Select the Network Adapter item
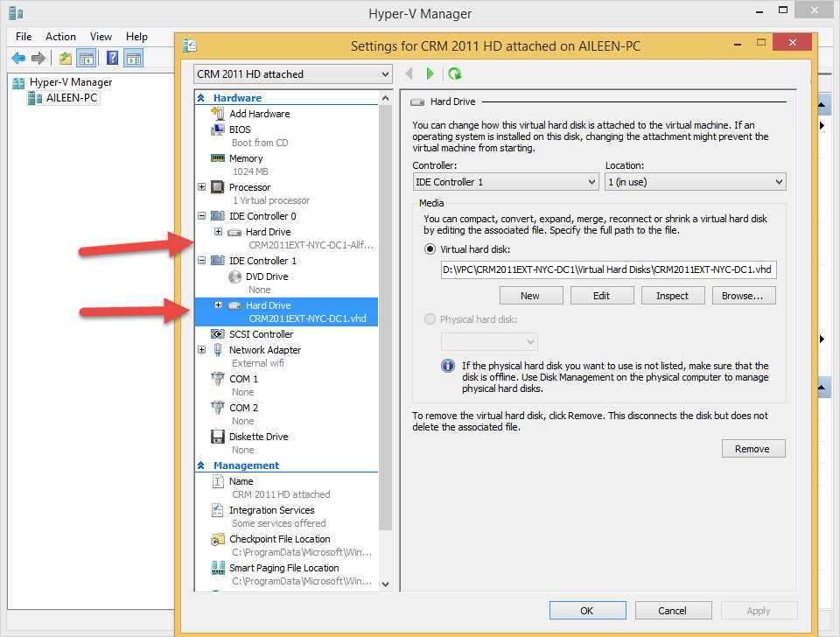This screenshot has width=840, height=637. click(x=264, y=350)
